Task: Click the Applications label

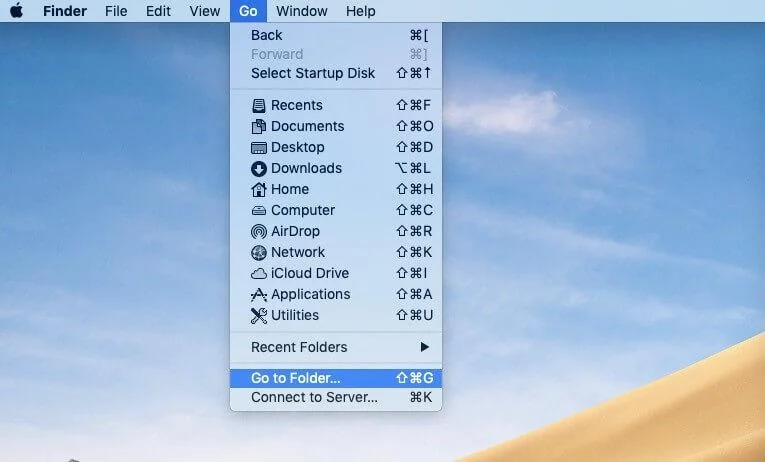Action: tap(310, 294)
